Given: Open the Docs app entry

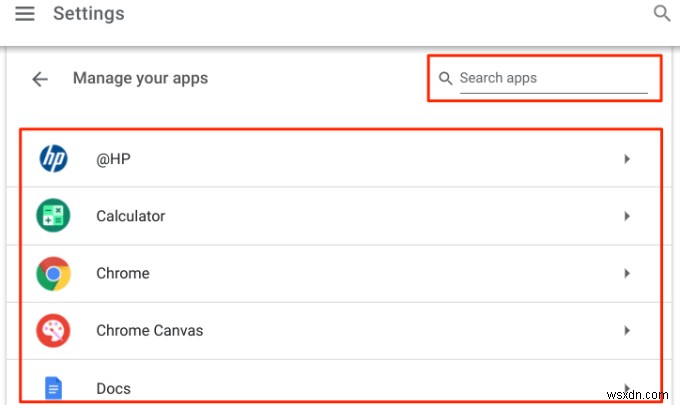Looking at the screenshot, I should coord(340,381).
